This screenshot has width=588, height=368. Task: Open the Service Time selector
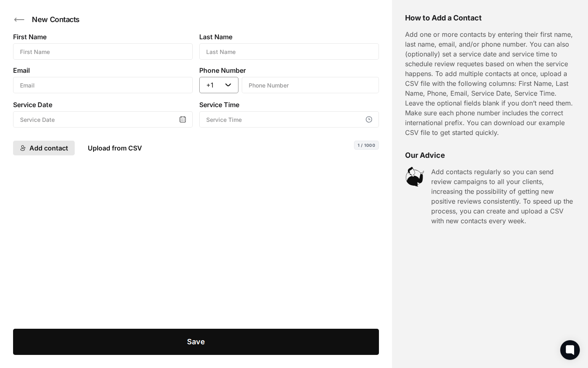pos(289,119)
